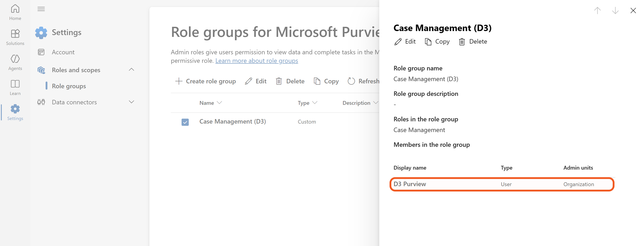Click Delete in the details panel
The image size is (644, 246).
click(x=473, y=42)
